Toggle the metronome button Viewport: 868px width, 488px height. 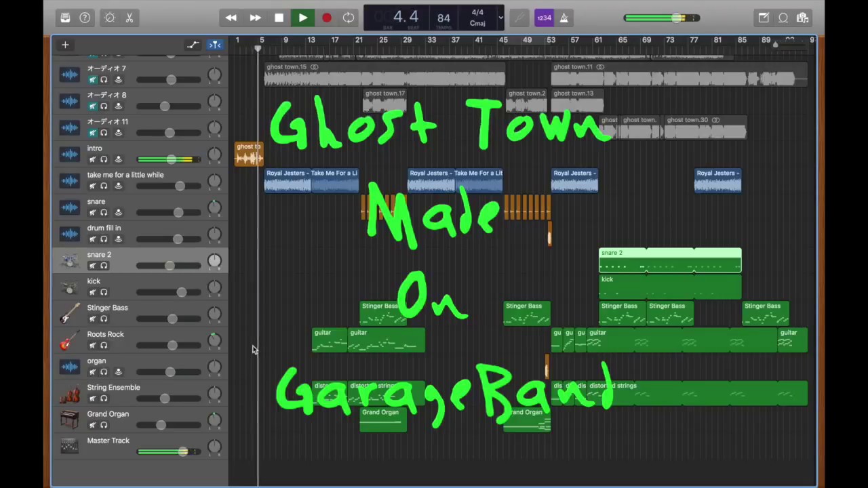tap(564, 18)
